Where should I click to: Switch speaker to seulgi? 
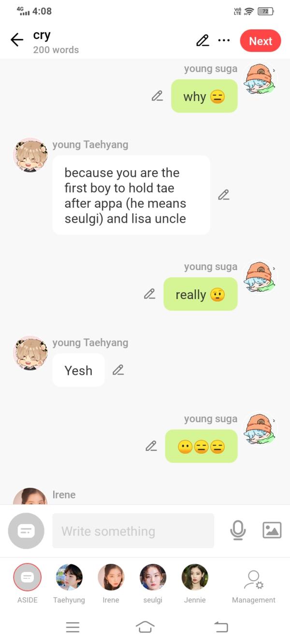pyautogui.click(x=153, y=584)
